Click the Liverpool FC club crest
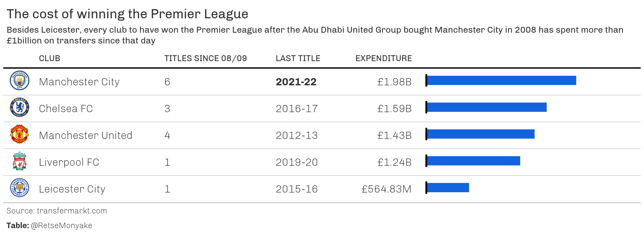Viewport: 644px width, 236px height. [20, 161]
